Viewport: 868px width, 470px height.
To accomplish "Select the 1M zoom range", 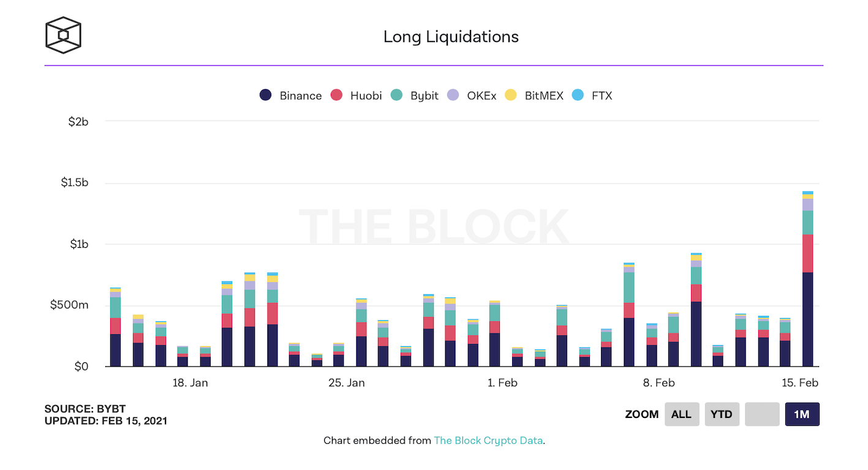I will [802, 414].
